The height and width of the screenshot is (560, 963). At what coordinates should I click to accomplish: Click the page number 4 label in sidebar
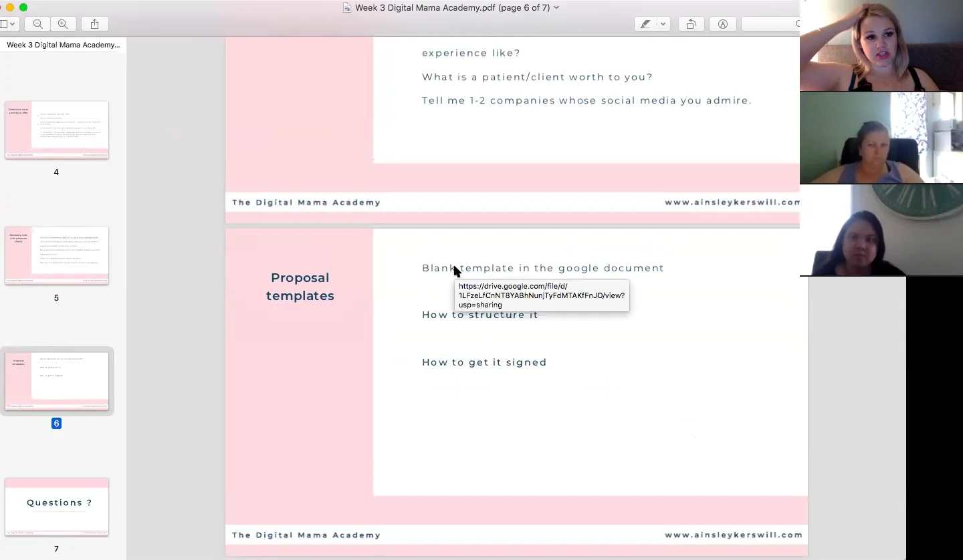(56, 172)
